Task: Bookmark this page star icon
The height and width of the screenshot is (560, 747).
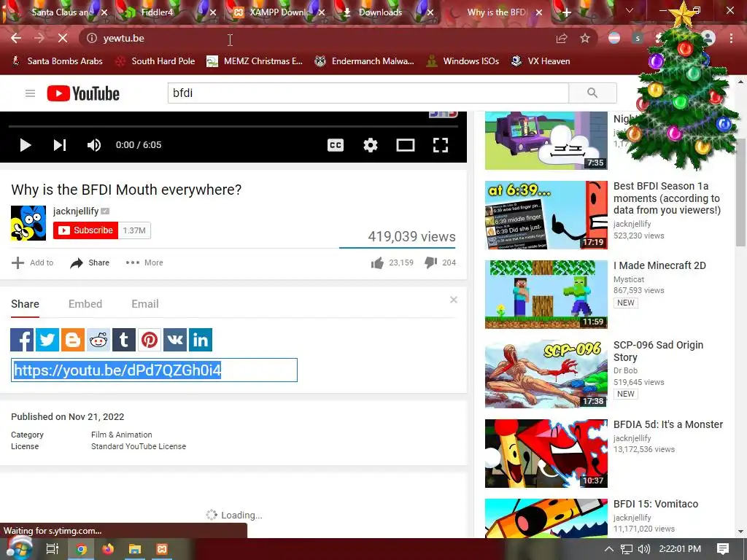Action: click(585, 38)
